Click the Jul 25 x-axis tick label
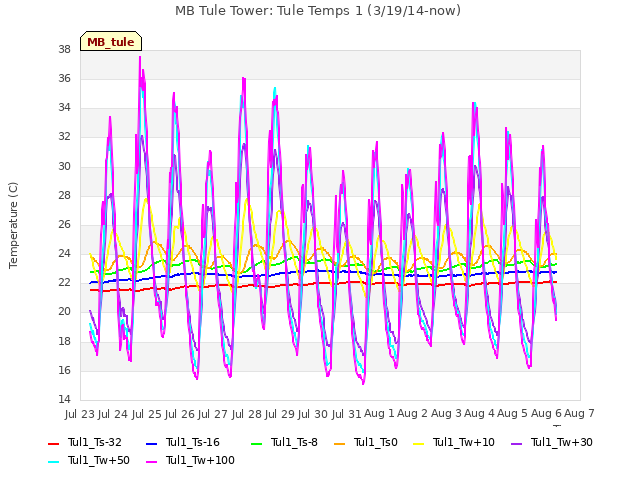Viewport: 640px width, 480px height. point(147,414)
